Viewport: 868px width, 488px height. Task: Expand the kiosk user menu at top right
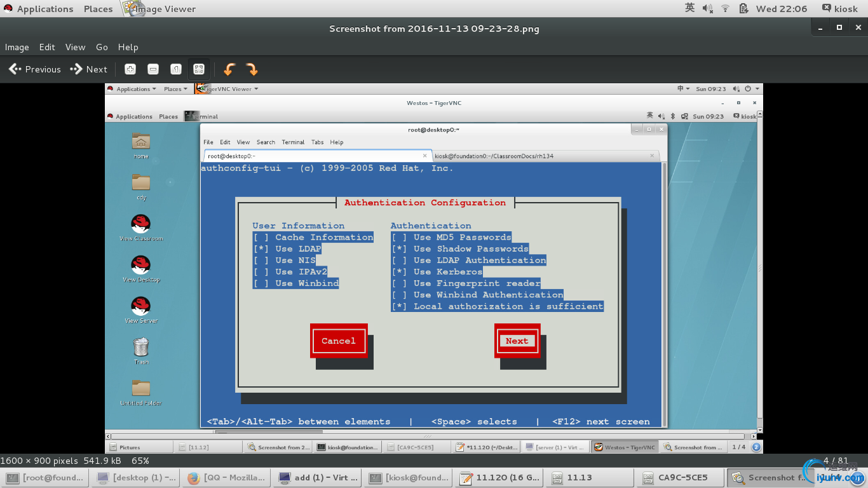click(839, 9)
